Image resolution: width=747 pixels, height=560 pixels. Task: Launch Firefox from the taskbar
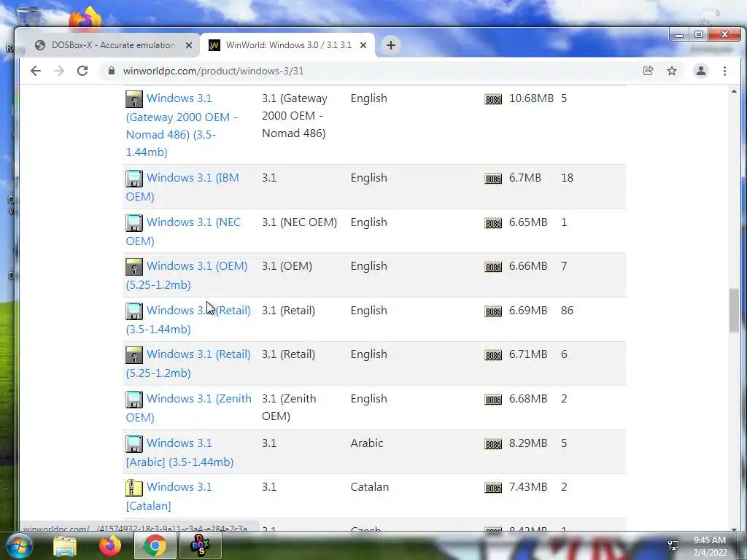coord(109,545)
